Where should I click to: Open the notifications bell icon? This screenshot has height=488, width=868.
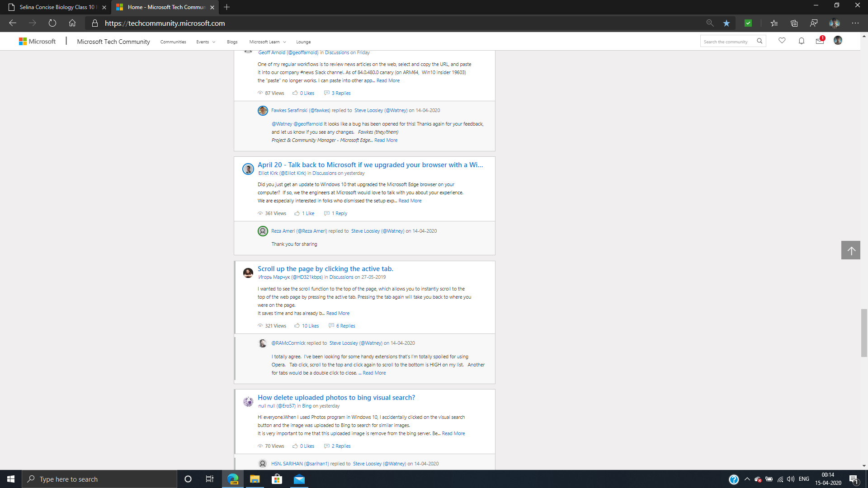click(x=801, y=41)
